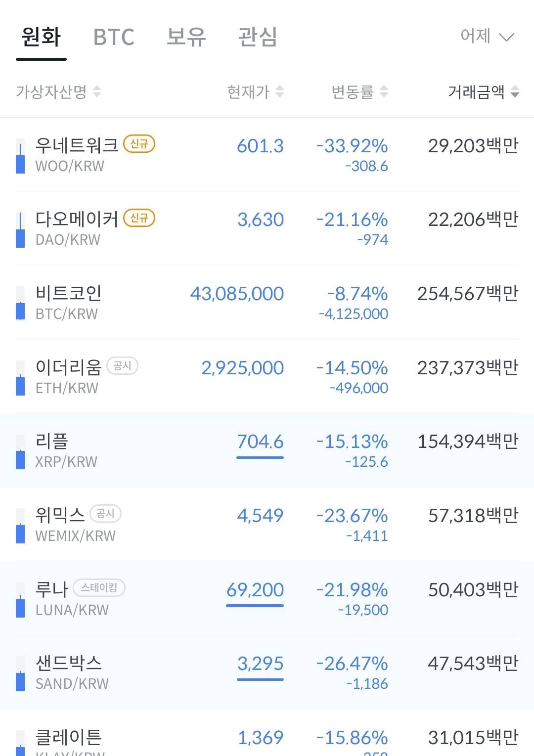Screen dimensions: 534x756
Task: Tap the 공시 badge beside 이더리움
Action: coord(122,366)
